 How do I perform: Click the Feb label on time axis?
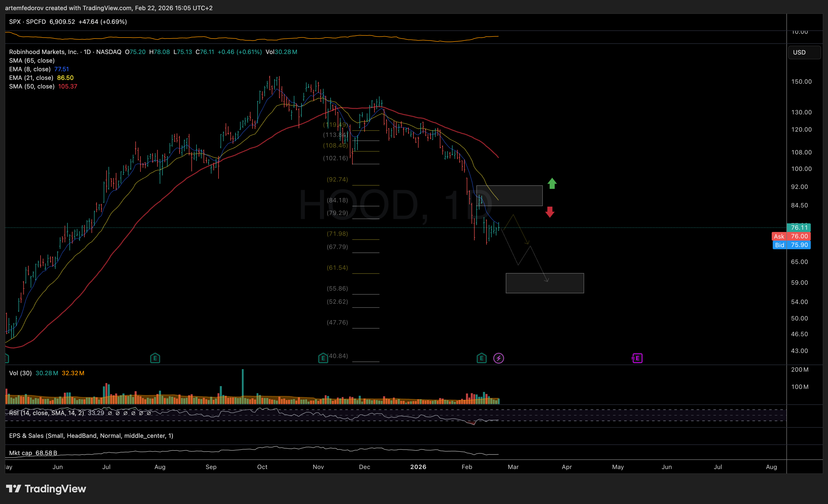(x=467, y=467)
